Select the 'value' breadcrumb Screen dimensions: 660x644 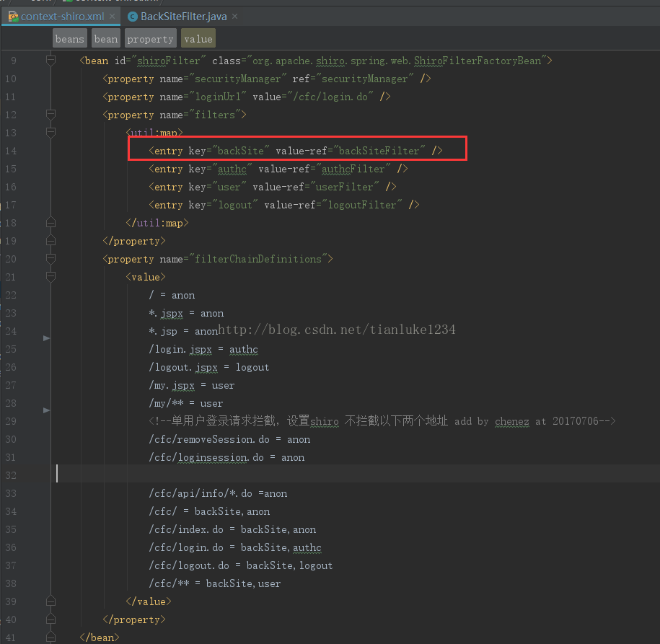coord(198,39)
